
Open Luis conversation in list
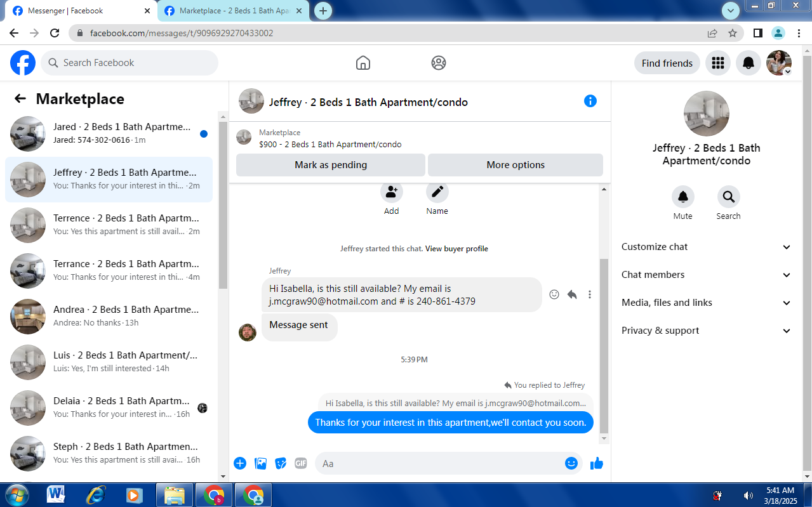coord(109,362)
